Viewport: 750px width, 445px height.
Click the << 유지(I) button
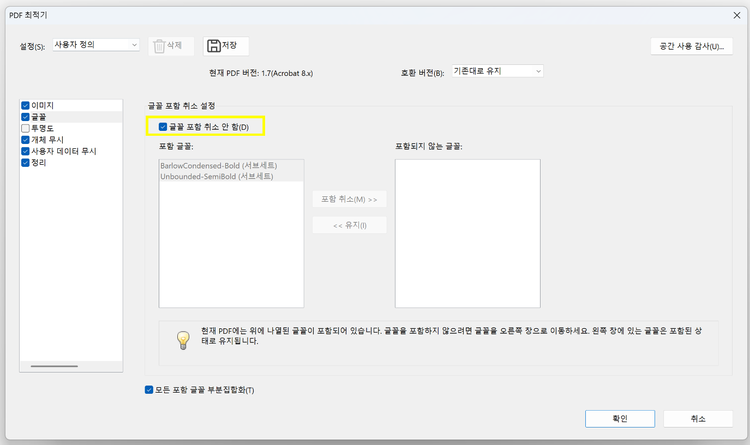click(349, 225)
